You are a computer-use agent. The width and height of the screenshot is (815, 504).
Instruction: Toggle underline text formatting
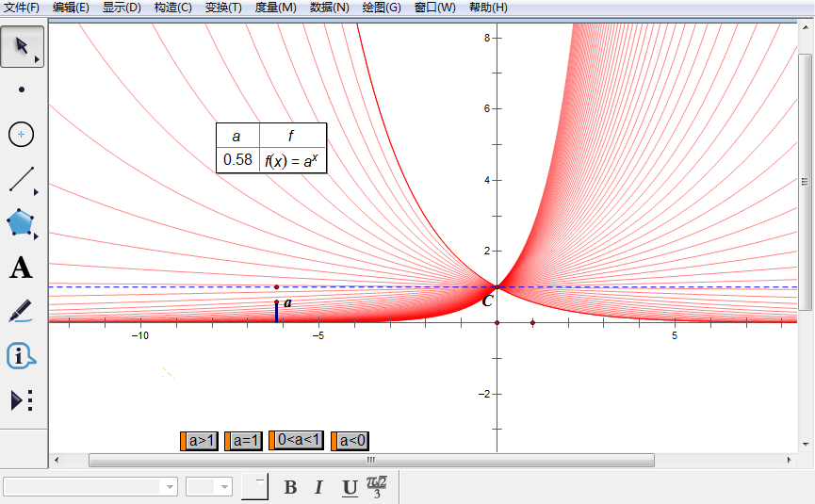click(350, 487)
